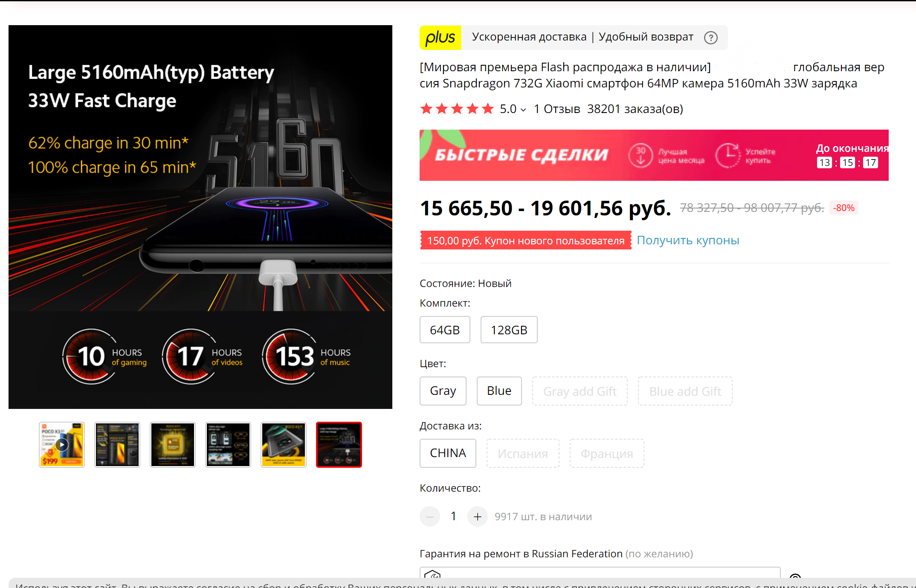Click the 150,00 руб. new user coupon badge

pyautogui.click(x=525, y=240)
